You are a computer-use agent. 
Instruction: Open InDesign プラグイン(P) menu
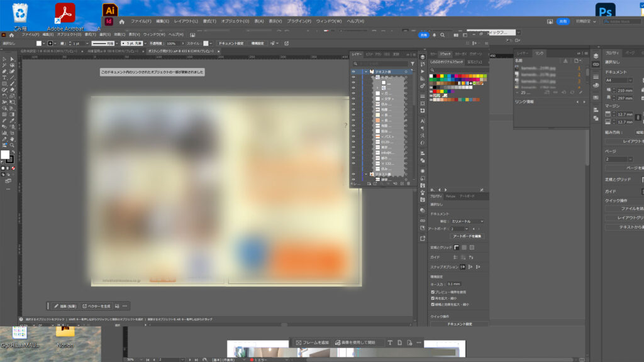[299, 21]
